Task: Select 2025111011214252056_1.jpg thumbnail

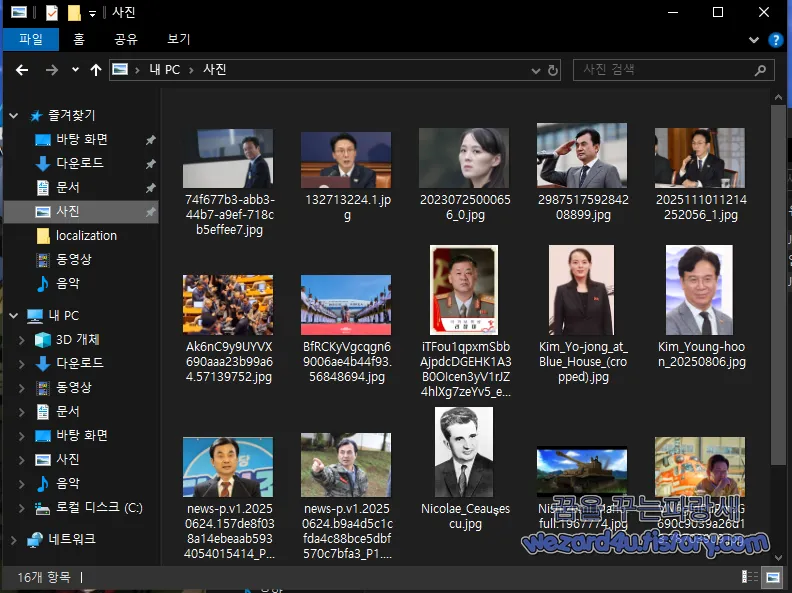Action: [700, 158]
